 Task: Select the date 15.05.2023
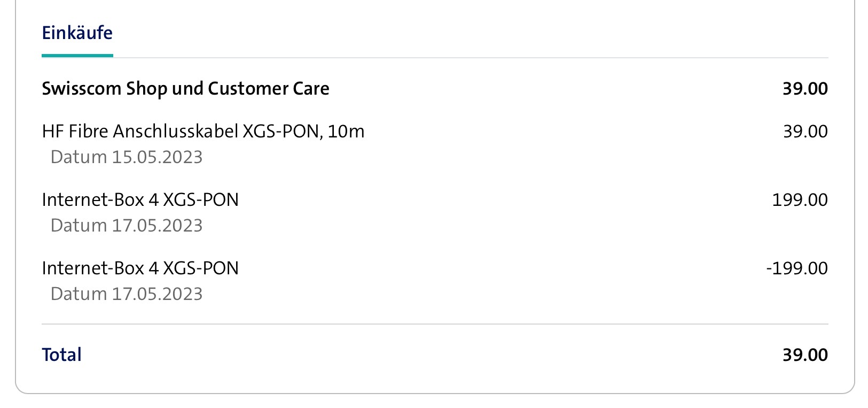157,157
